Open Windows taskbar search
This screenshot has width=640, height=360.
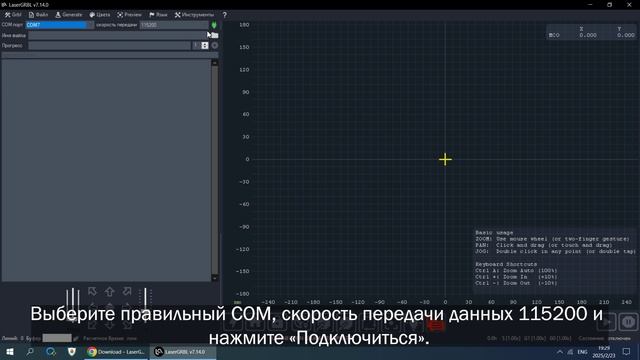30,352
